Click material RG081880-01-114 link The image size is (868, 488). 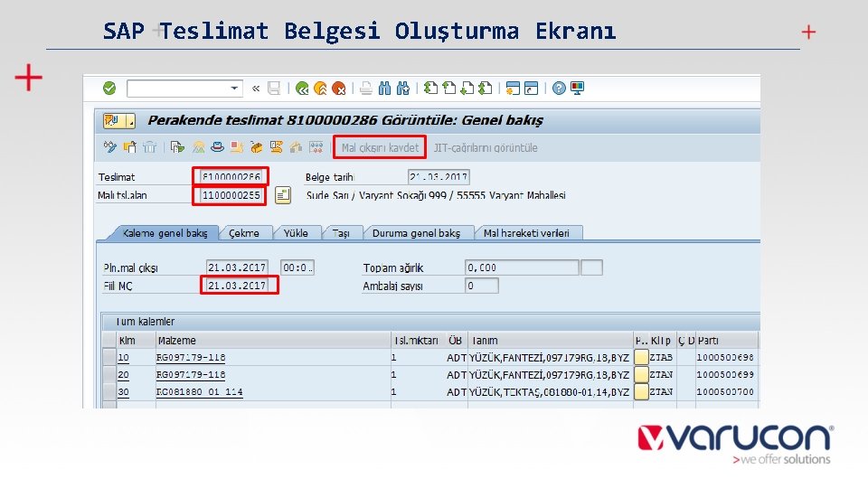[199, 391]
